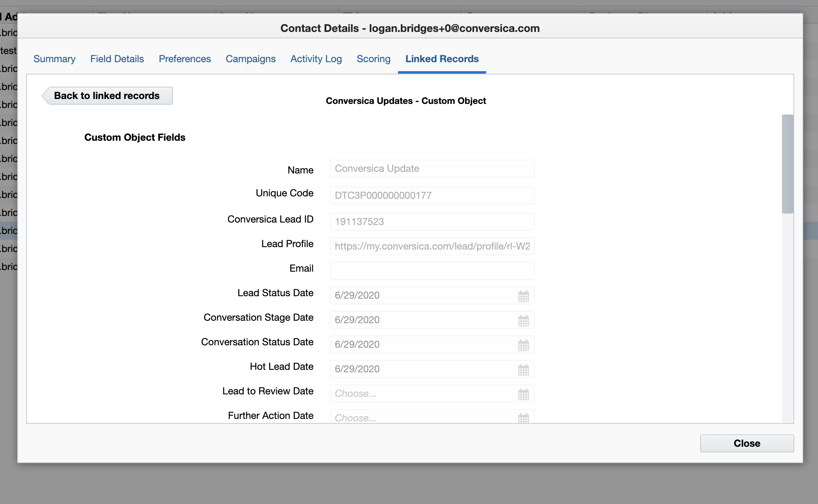
Task: Open the Scoring tab
Action: coord(373,59)
